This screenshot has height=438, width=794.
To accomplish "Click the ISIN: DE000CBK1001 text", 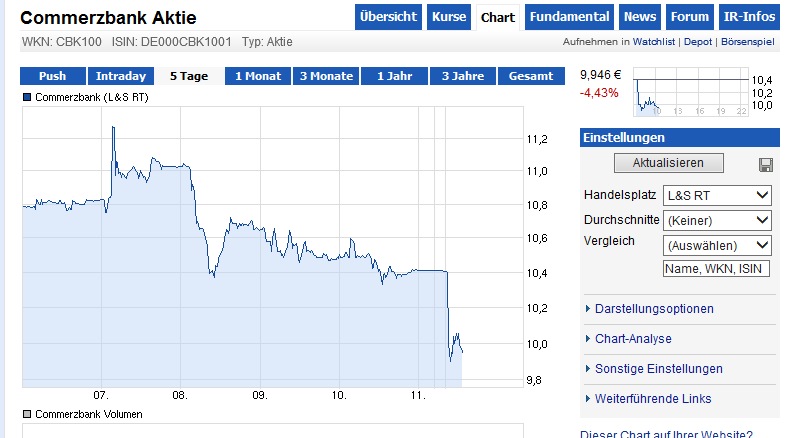I will click(171, 42).
